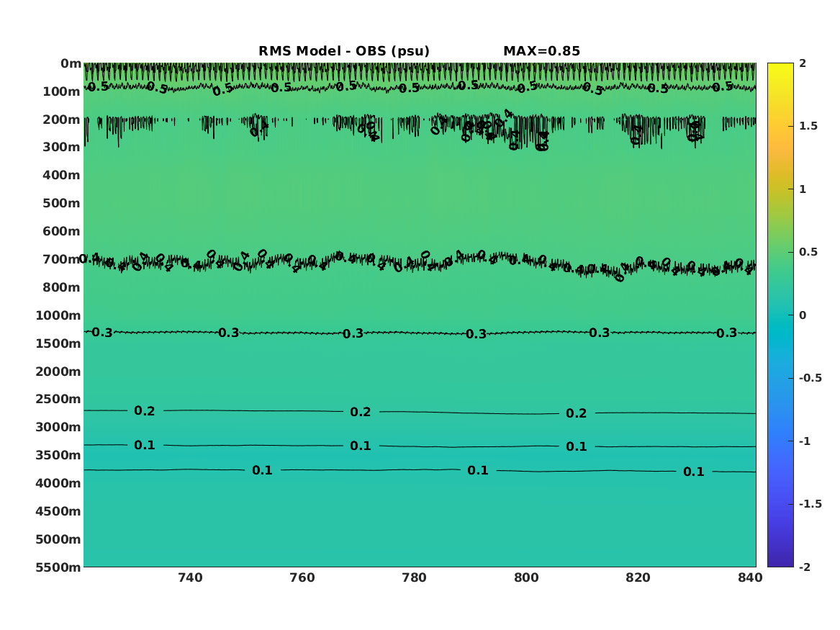Screen dimensions: 840x630
Task: Click the '600m' depth tick label
Action: pyautogui.click(x=62, y=231)
